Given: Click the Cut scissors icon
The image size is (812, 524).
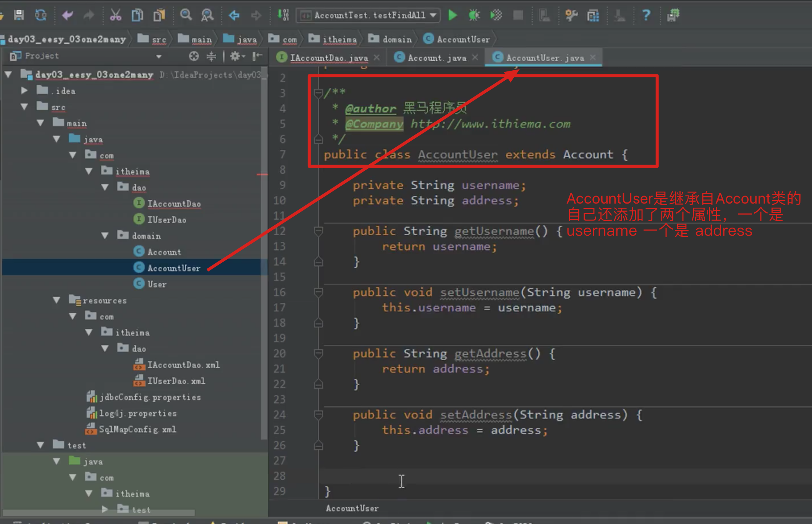Looking at the screenshot, I should click(115, 15).
